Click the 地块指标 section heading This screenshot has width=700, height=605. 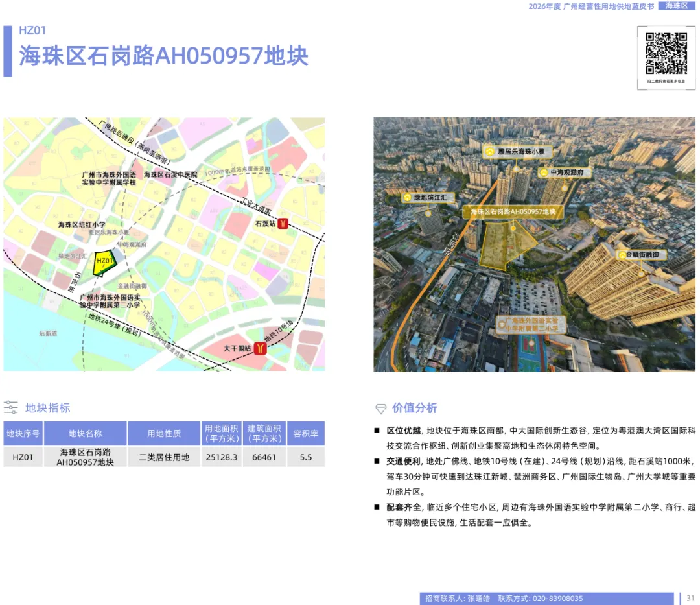pos(48,408)
